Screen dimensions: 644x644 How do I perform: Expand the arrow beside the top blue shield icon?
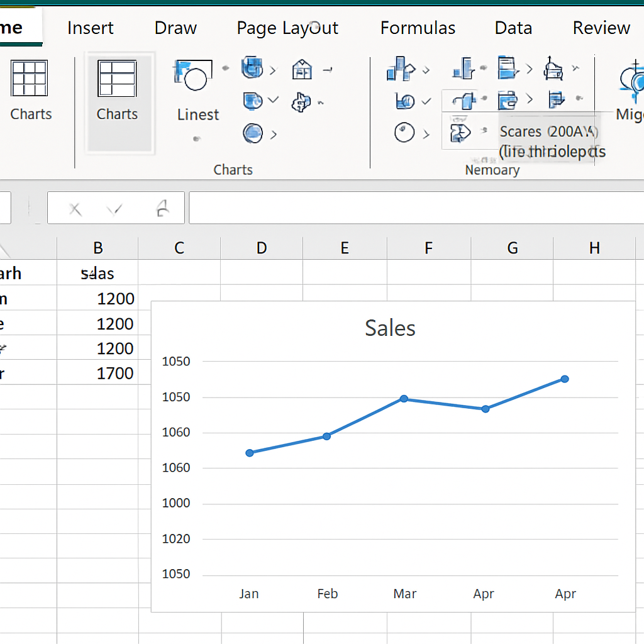pos(273,70)
